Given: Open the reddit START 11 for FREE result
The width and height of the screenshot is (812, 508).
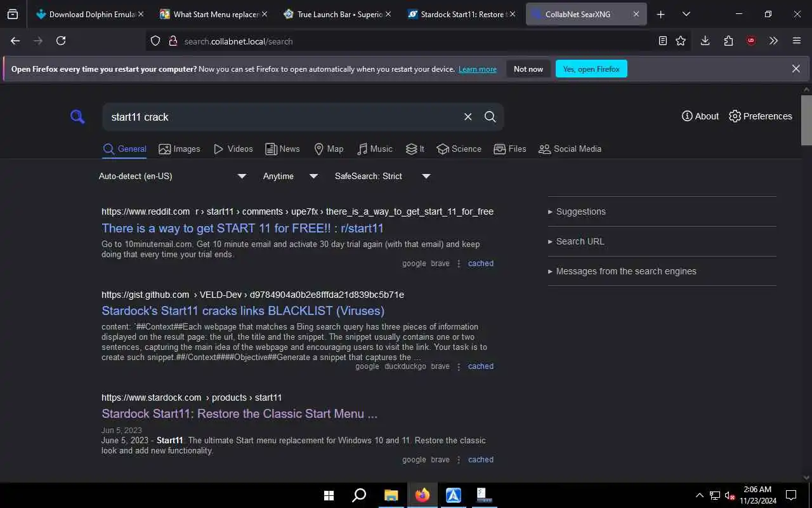Looking at the screenshot, I should coord(242,229).
